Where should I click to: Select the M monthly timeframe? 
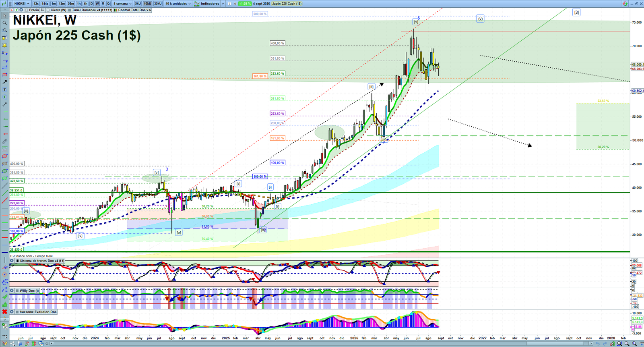[103, 4]
